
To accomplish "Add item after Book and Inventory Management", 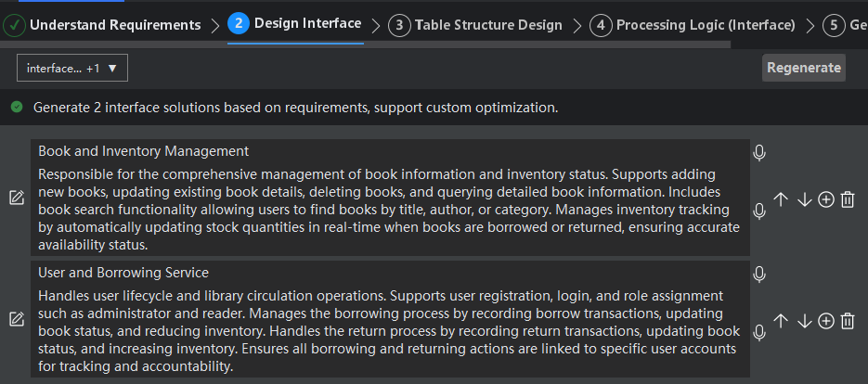I will 825,199.
